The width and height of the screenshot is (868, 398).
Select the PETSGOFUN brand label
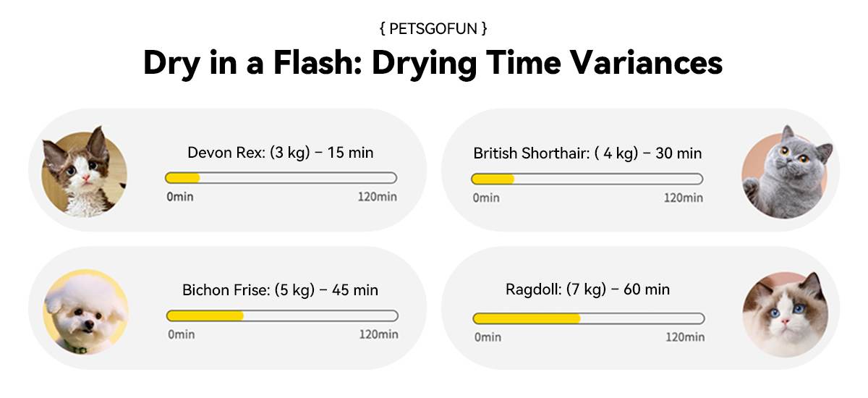433,29
